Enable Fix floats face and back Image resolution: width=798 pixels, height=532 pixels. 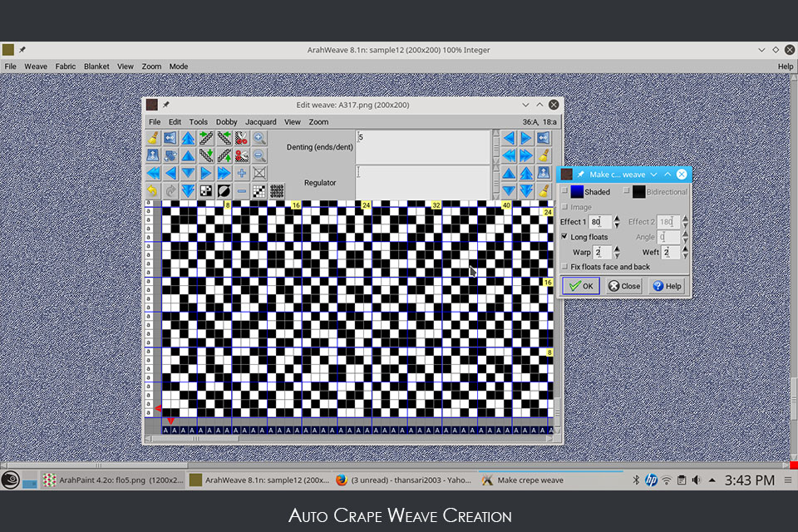pyautogui.click(x=564, y=267)
